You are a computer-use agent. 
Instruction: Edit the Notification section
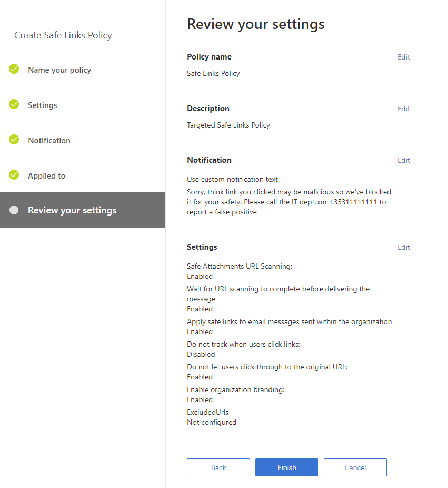click(x=403, y=160)
